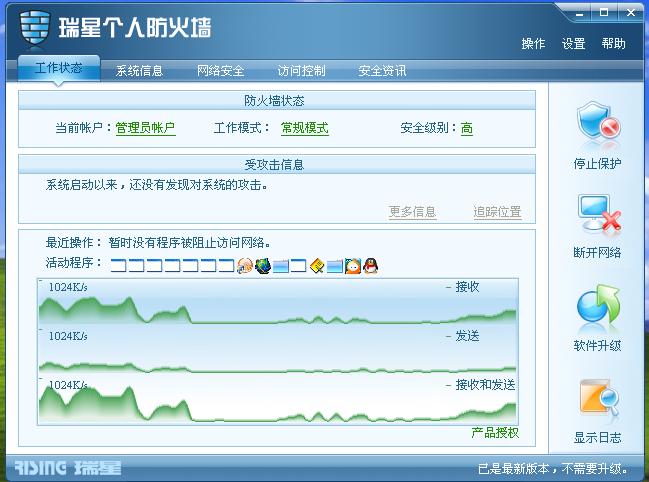Switch to the 安全资讯 tab
This screenshot has height=482, width=649.
(382, 71)
